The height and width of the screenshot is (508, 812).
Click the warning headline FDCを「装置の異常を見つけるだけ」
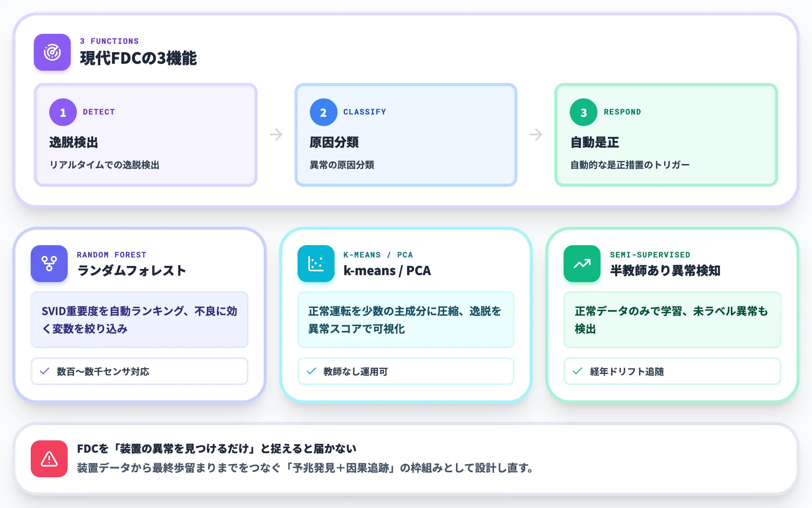pyautogui.click(x=216, y=448)
